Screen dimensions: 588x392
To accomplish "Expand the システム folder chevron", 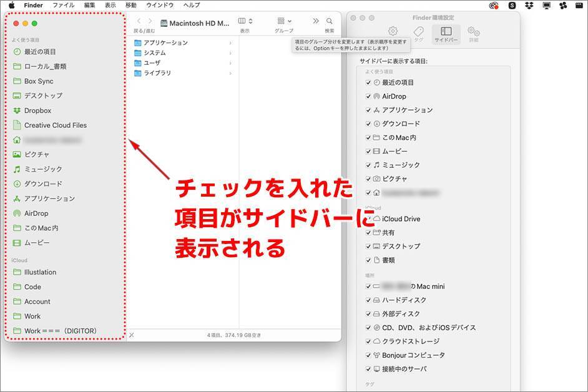I will click(230, 53).
